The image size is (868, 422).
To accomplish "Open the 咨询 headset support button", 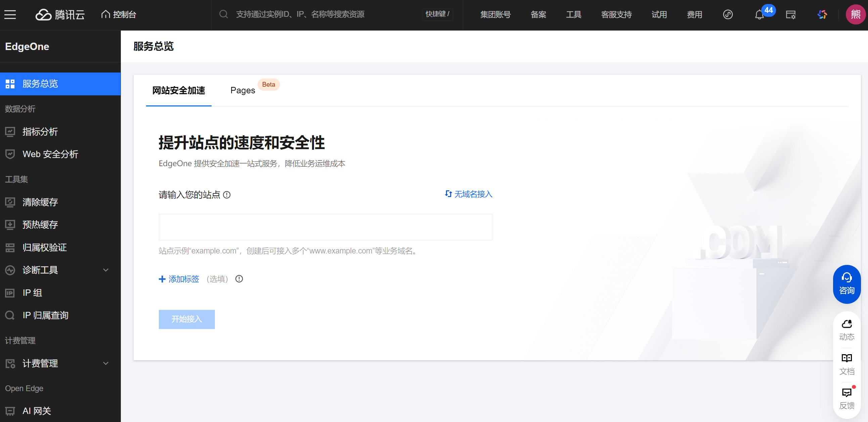I will tap(847, 284).
